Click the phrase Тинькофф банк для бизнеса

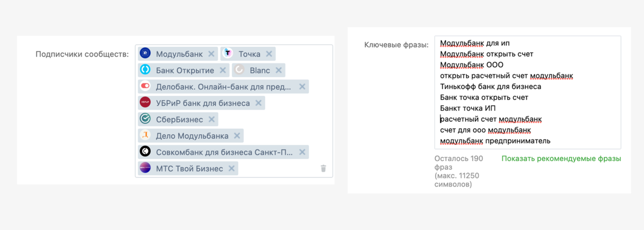click(x=490, y=87)
